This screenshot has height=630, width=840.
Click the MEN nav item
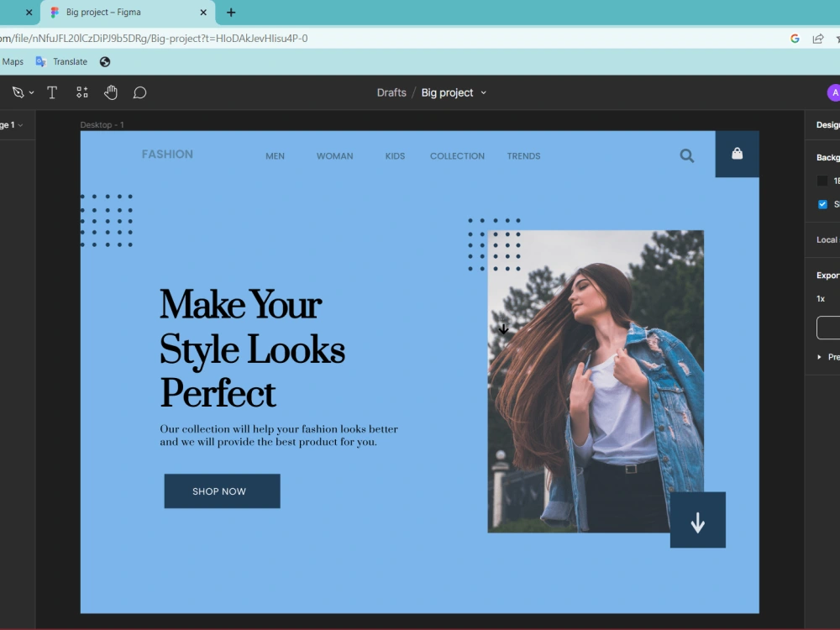pyautogui.click(x=275, y=156)
